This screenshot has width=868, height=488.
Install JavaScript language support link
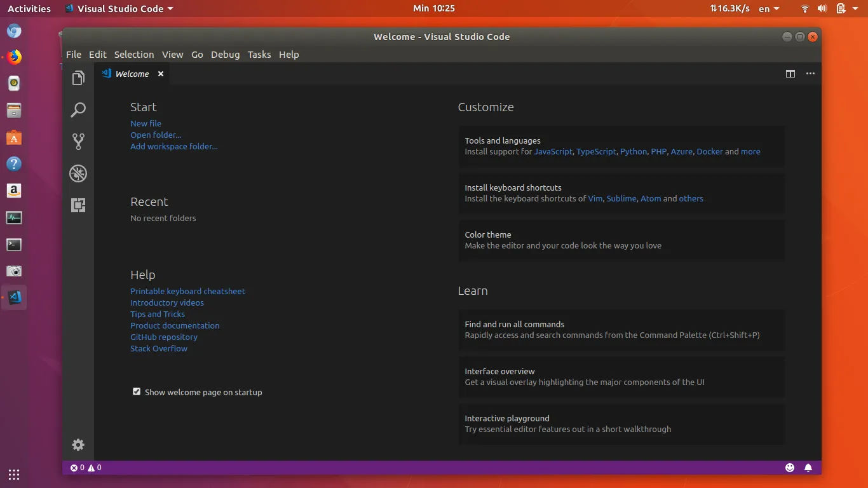[x=553, y=151]
